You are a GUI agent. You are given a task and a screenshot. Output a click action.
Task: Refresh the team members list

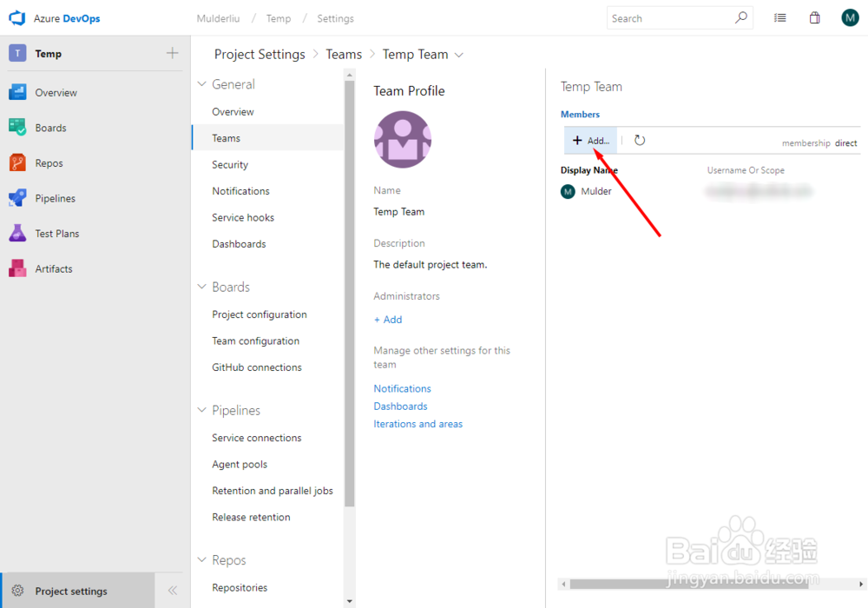coord(638,140)
